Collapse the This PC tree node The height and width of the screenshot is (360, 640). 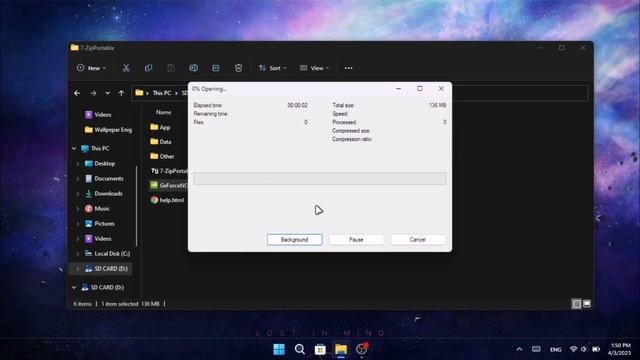coord(74,149)
